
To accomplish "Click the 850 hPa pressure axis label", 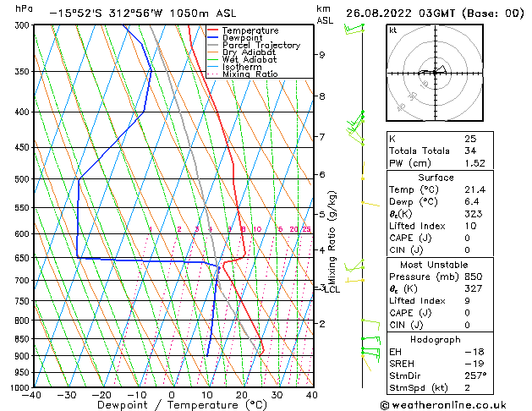I will [x=23, y=339].
